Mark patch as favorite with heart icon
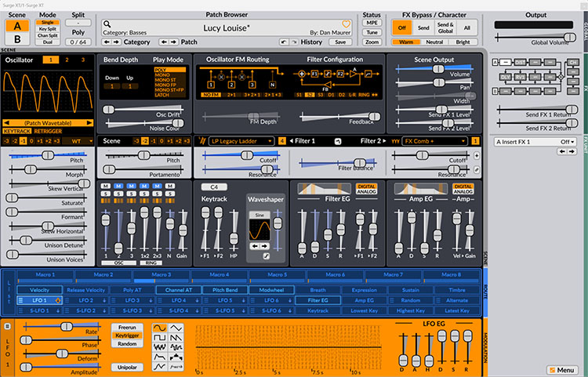The height and width of the screenshot is (377, 588). pyautogui.click(x=346, y=24)
